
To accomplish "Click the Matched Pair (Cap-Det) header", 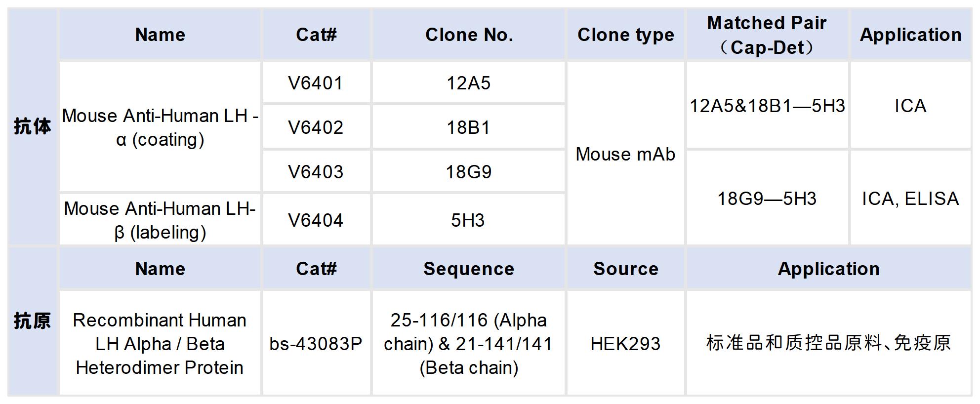I will (x=767, y=35).
